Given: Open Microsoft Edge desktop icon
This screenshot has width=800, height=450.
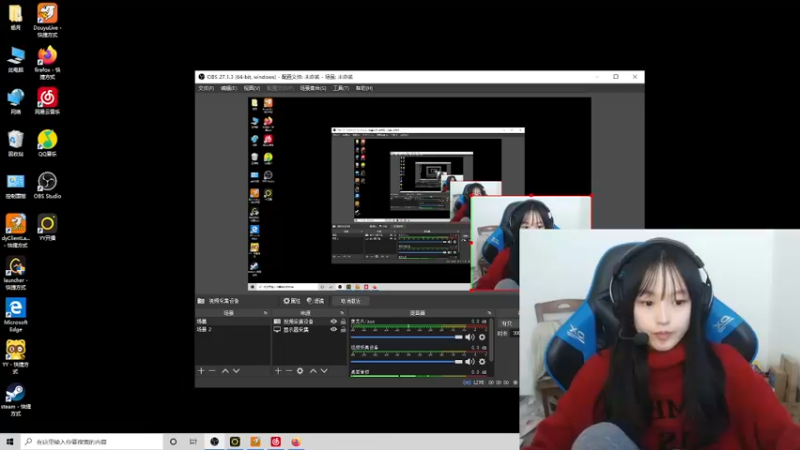Looking at the screenshot, I should (16, 315).
